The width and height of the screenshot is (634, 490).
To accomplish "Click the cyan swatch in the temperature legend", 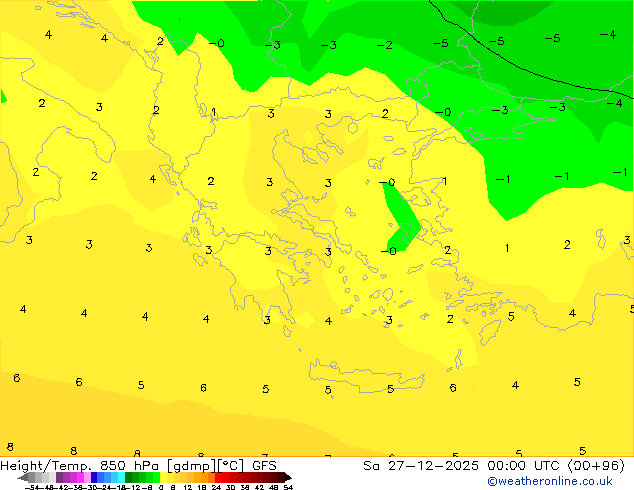I will coord(121,477).
